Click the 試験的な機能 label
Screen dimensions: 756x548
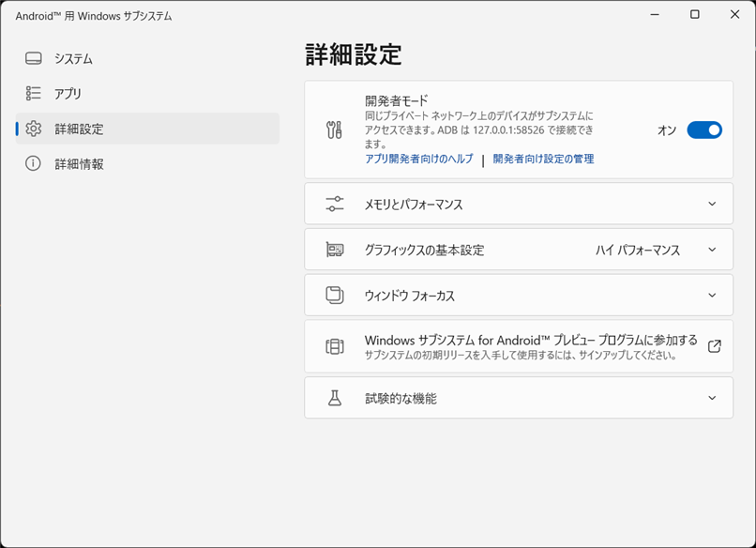pos(401,399)
